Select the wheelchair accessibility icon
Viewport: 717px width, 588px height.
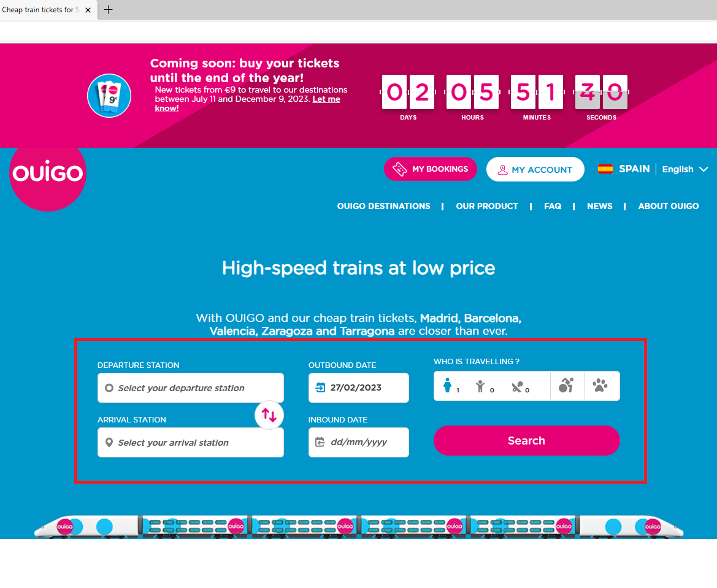(566, 386)
